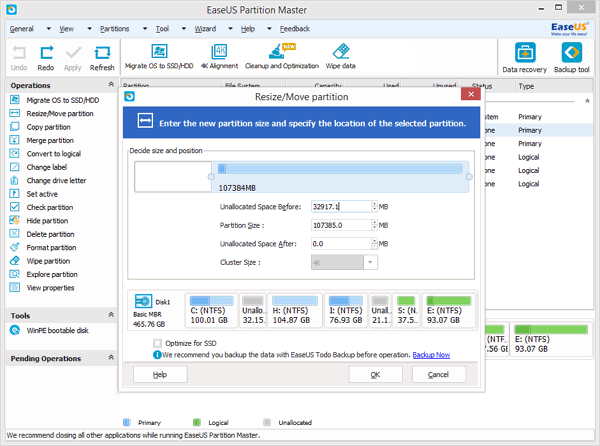Click the Undo toolbar icon
Viewport: 600px width, 446px height.
pos(19,57)
